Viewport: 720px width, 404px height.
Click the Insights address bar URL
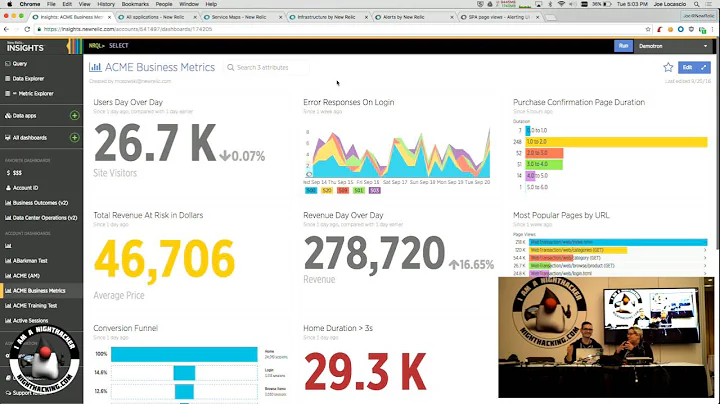[128, 29]
